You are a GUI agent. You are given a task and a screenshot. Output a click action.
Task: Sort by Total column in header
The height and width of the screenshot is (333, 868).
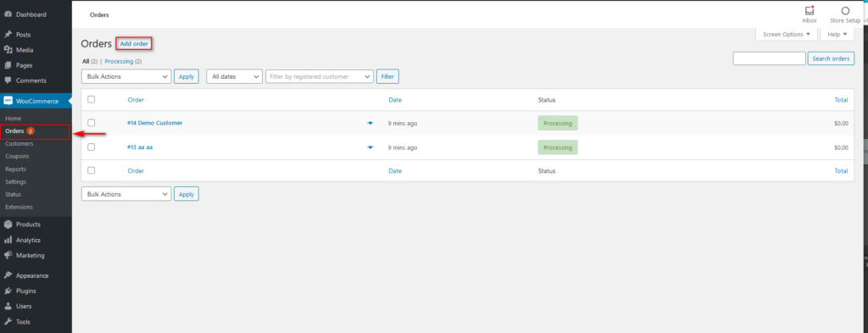pos(841,100)
